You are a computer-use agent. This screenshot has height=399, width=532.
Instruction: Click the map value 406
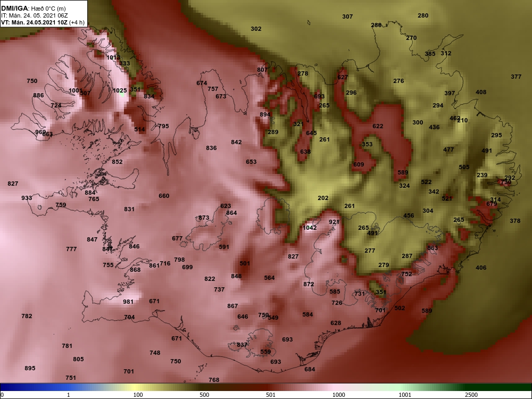tap(481, 268)
